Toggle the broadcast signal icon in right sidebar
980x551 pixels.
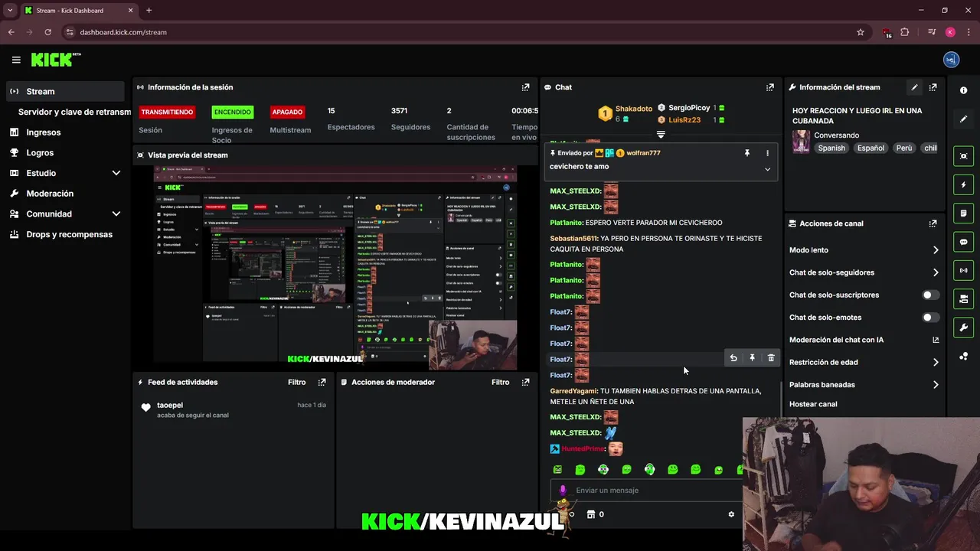(963, 270)
